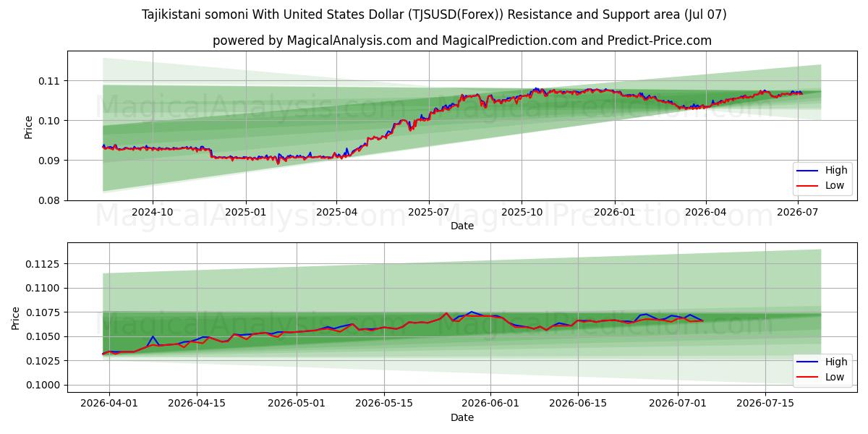The width and height of the screenshot is (868, 434).
Task: Click the 0.1125 price tick on lower chart
Action: point(45,264)
